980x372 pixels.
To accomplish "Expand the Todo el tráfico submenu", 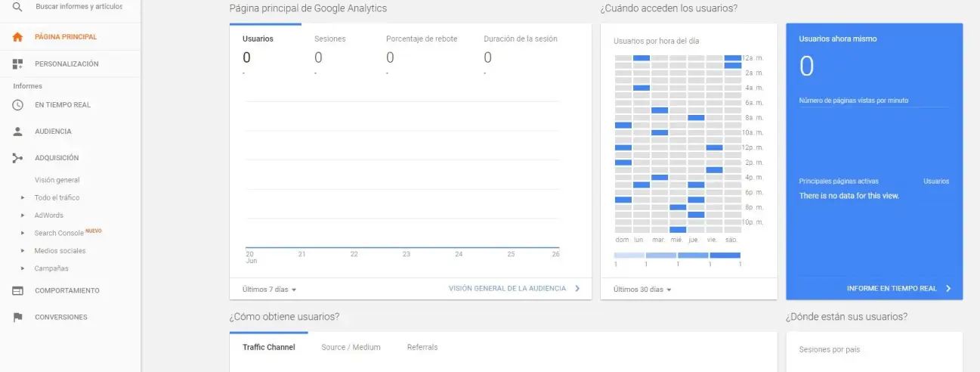I will pyautogui.click(x=23, y=198).
